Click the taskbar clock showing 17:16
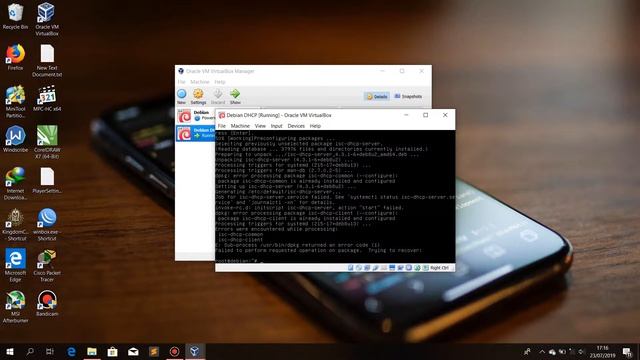 (x=602, y=351)
